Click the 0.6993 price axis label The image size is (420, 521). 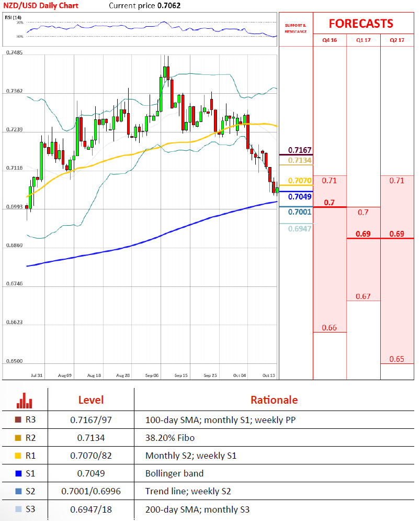click(14, 207)
